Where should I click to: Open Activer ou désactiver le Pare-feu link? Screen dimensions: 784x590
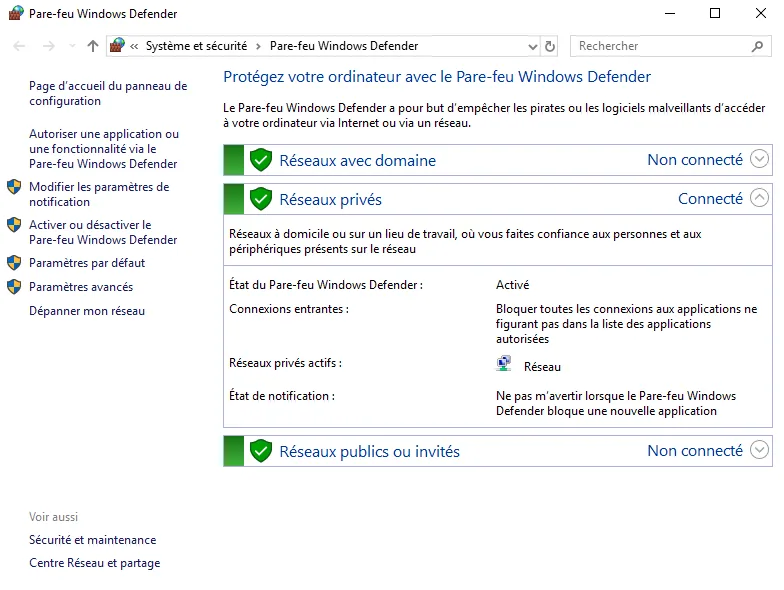point(103,232)
